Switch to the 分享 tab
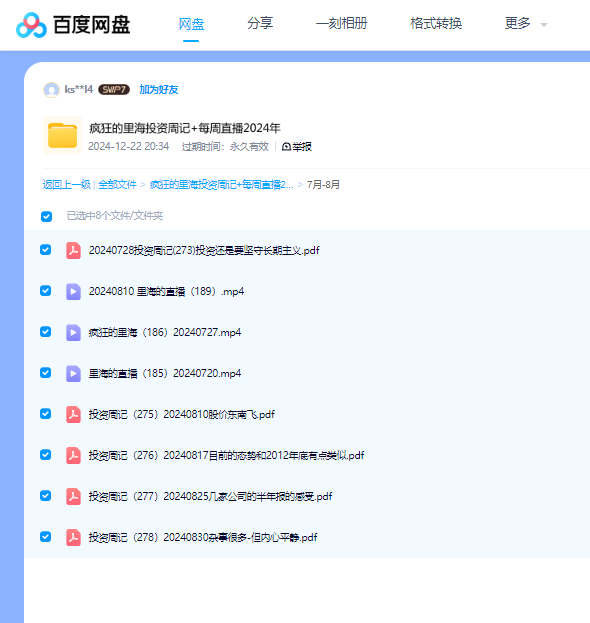Image resolution: width=590 pixels, height=623 pixels. [260, 23]
